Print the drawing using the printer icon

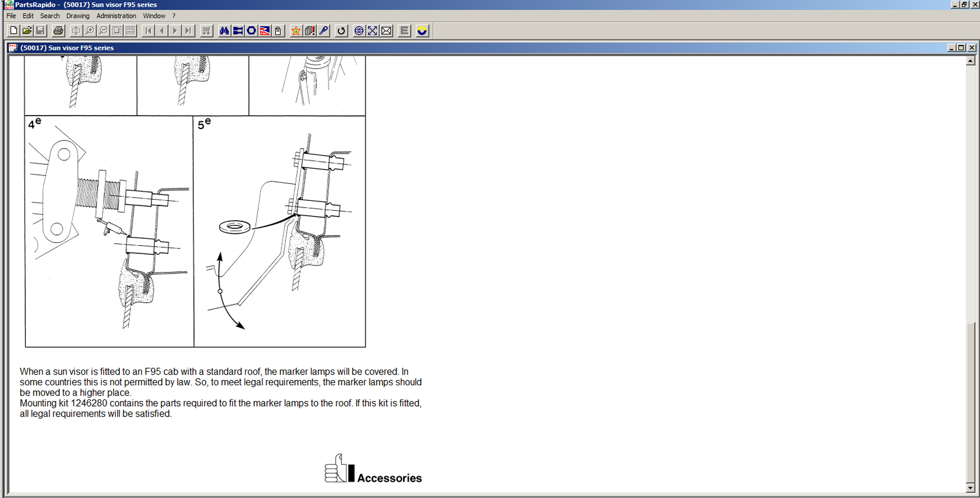tap(58, 31)
